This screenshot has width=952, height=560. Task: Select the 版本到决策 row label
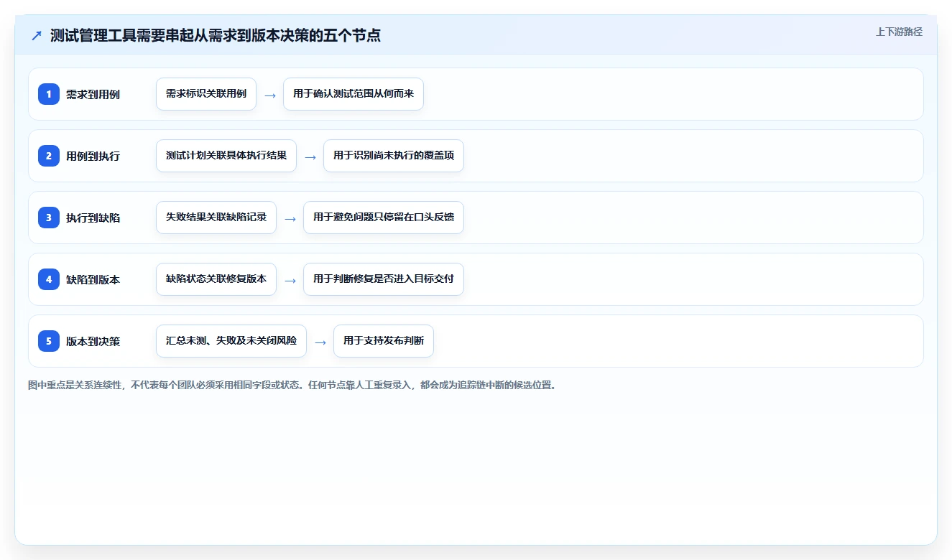click(93, 341)
